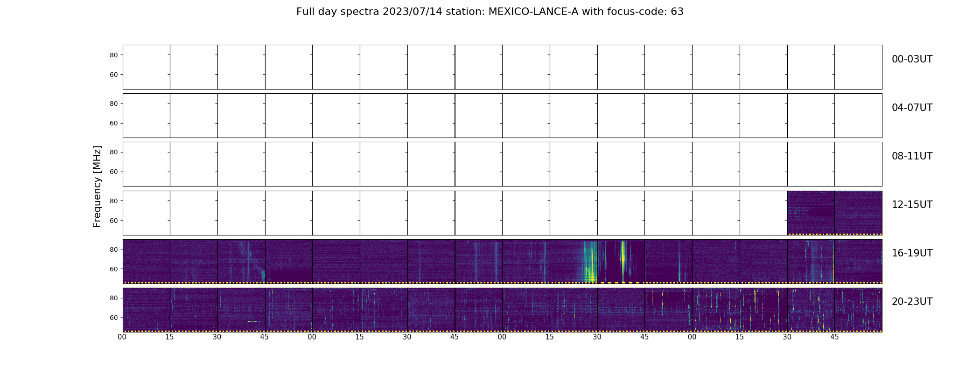Select the "00-03UT" row label
Image resolution: width=980 pixels, height=373 pixels.
[912, 59]
